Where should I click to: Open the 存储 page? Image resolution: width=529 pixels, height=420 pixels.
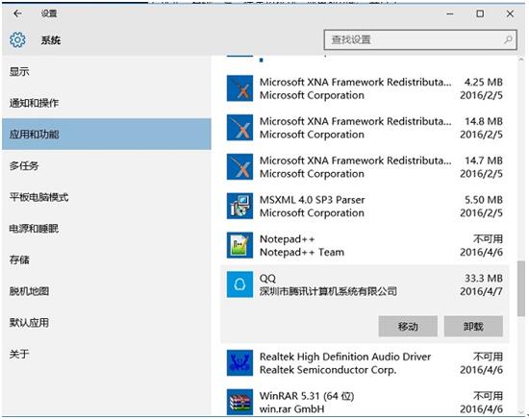pyautogui.click(x=107, y=259)
